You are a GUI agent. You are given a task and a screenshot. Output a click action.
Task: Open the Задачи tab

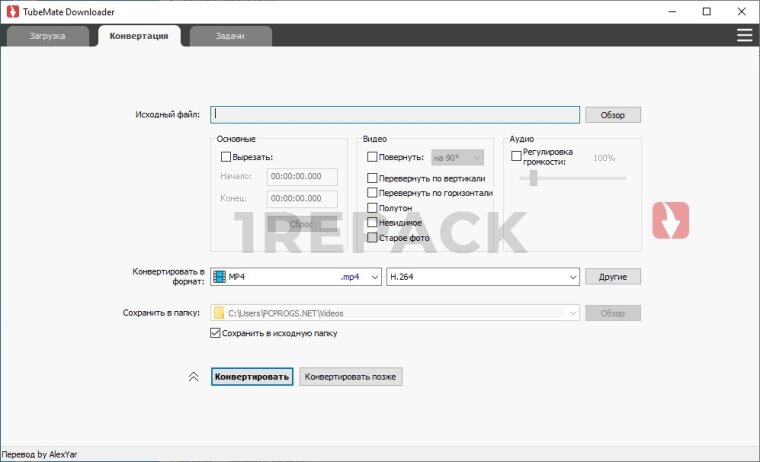pos(230,36)
